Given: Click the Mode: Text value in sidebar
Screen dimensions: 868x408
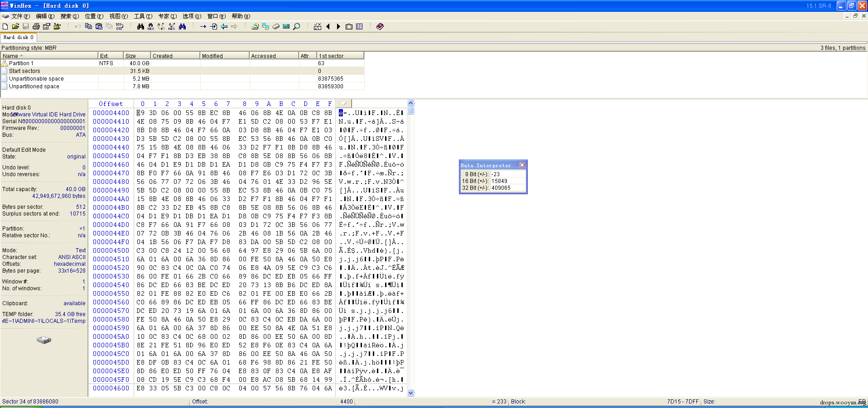Looking at the screenshot, I should tap(81, 250).
